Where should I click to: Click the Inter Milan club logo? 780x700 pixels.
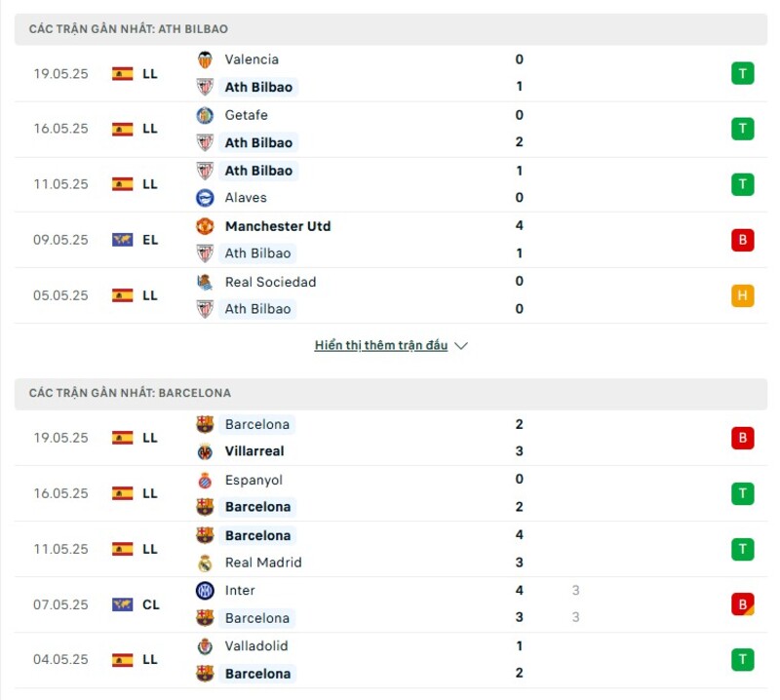pyautogui.click(x=205, y=591)
